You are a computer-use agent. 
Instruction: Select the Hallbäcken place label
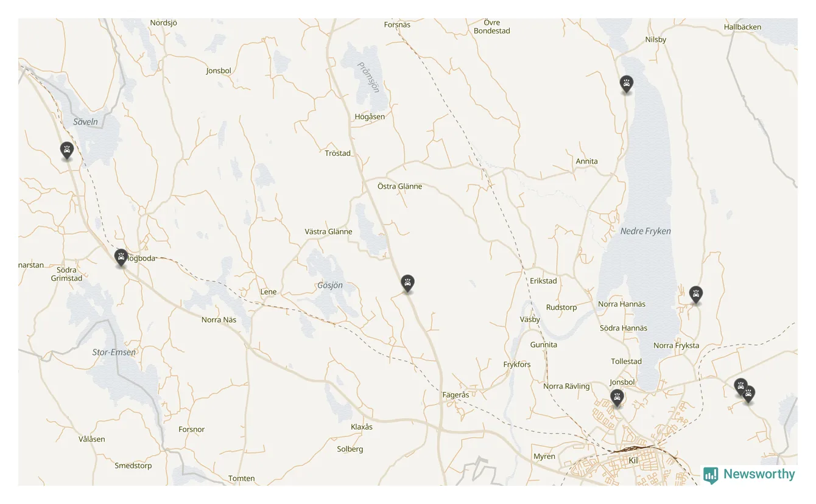pyautogui.click(x=742, y=27)
